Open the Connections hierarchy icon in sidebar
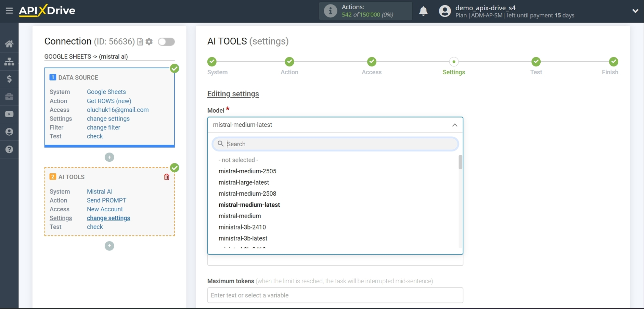Screen dimensions: 644x309 point(9,62)
